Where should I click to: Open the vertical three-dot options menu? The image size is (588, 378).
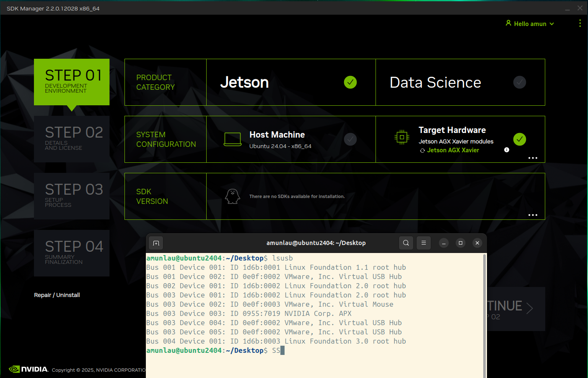tap(580, 23)
